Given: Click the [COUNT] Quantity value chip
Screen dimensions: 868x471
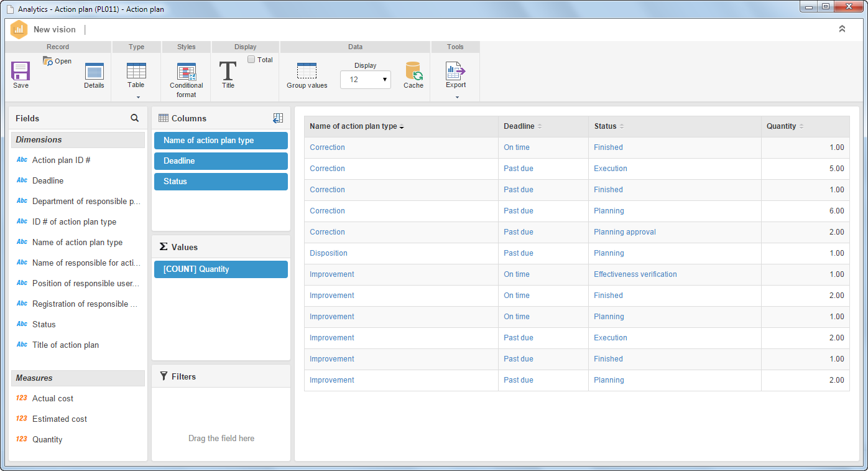Looking at the screenshot, I should (221, 269).
